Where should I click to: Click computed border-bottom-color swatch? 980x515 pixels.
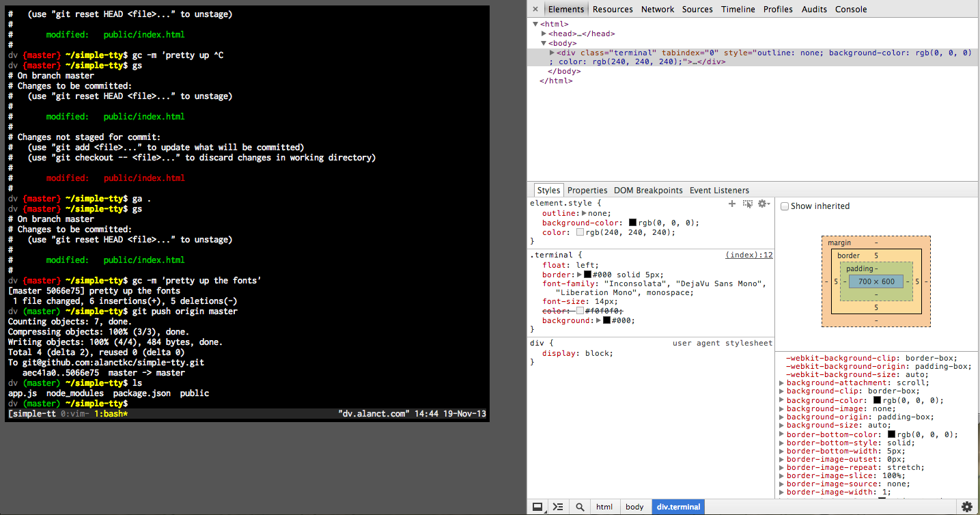click(x=891, y=434)
